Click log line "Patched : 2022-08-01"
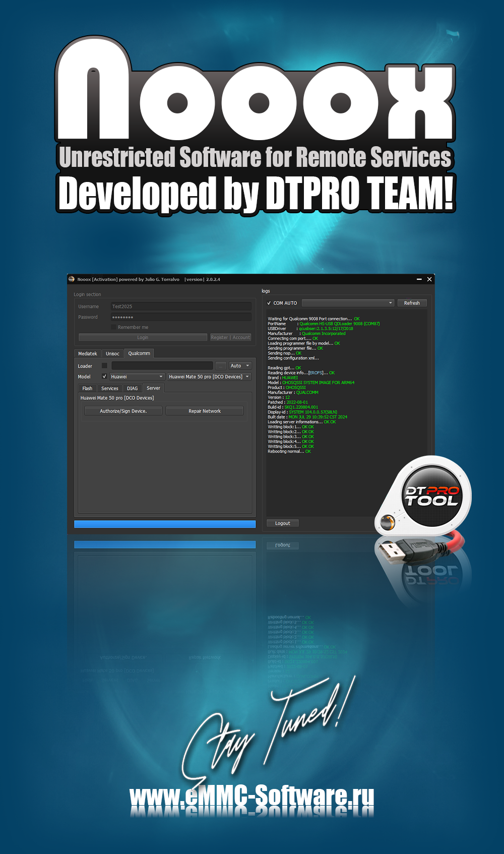 tap(288, 402)
